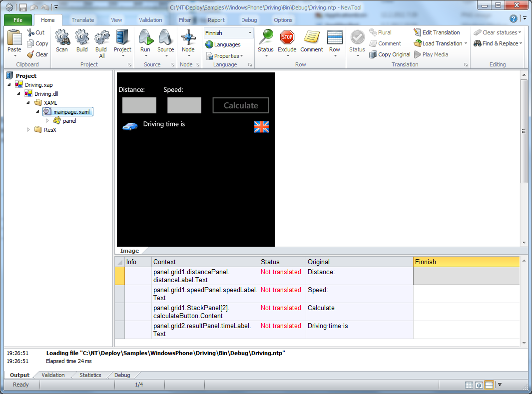Click the Paste clipboard icon
Viewport: 532px width, 394px height.
click(14, 37)
